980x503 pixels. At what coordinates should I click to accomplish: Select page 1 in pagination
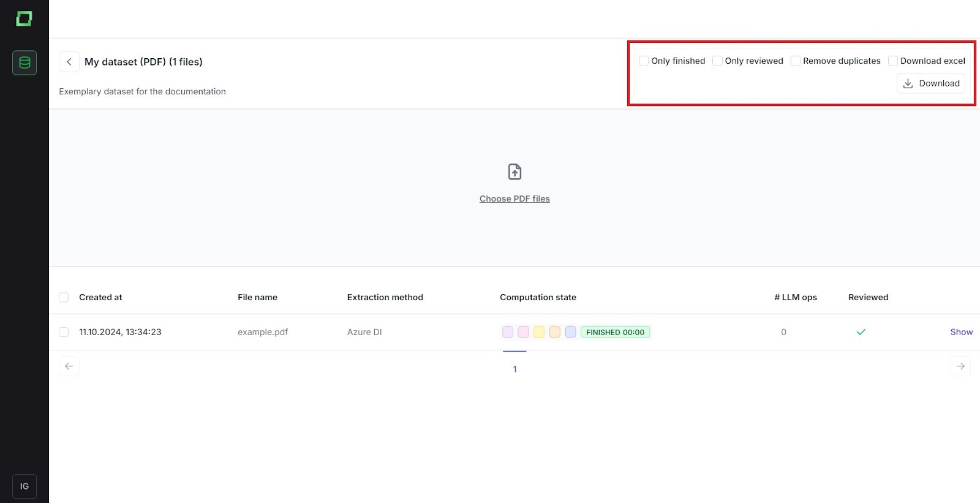coord(514,369)
